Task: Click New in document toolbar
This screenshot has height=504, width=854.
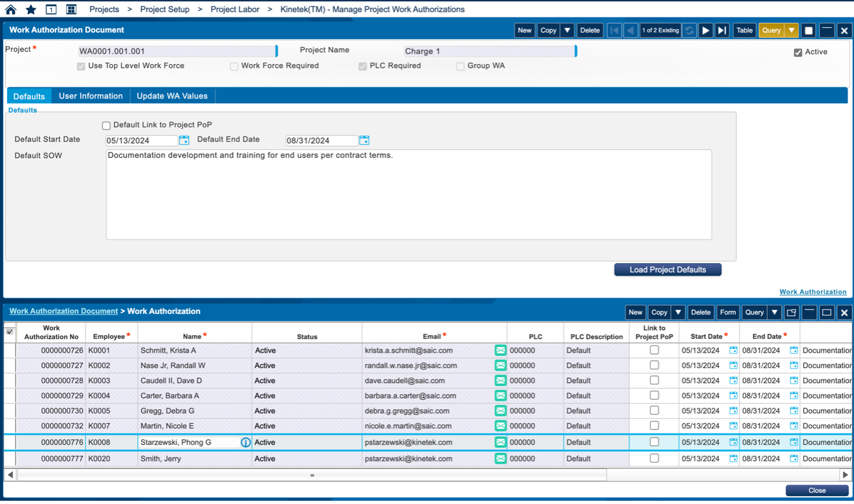Action: (x=525, y=30)
